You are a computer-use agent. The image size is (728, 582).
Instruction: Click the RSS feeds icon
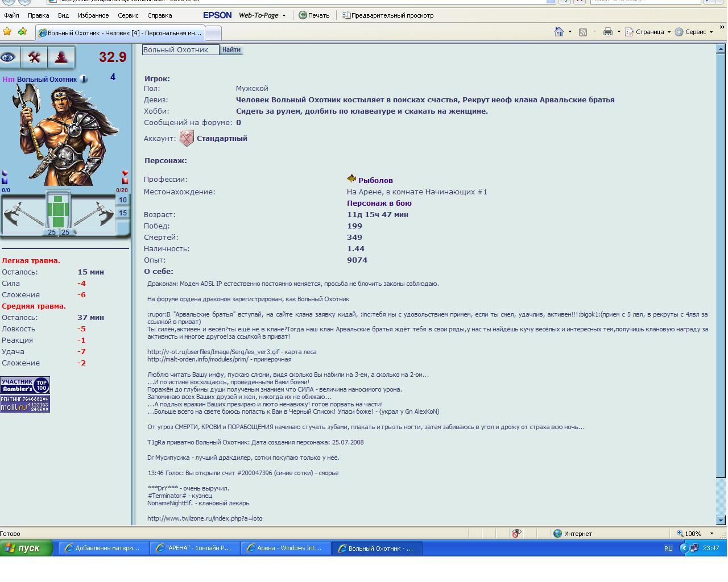tap(583, 32)
